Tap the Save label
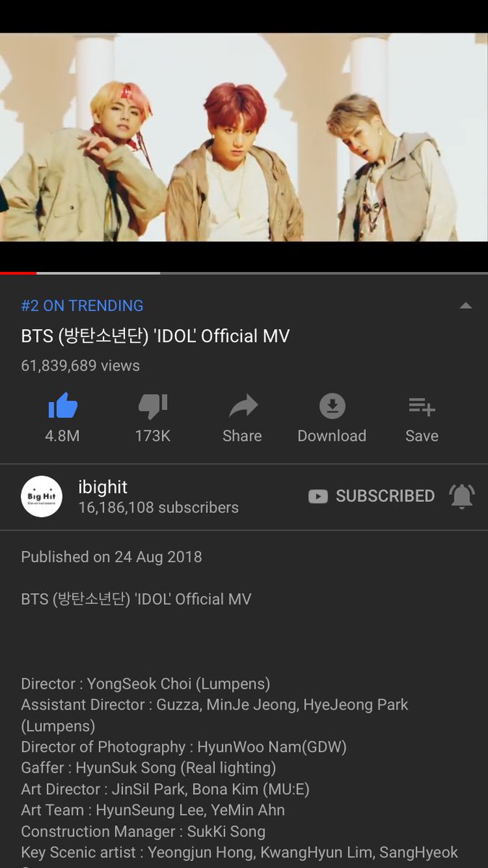The width and height of the screenshot is (488, 868). 421,436
